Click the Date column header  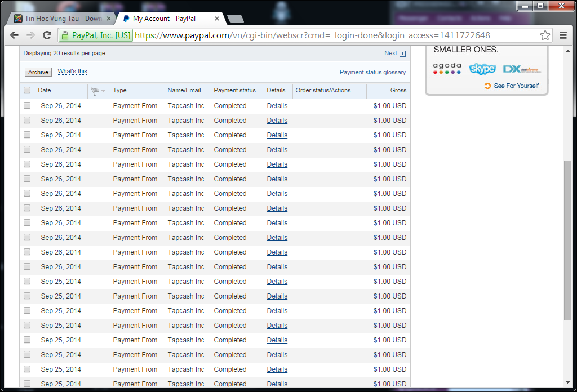44,91
